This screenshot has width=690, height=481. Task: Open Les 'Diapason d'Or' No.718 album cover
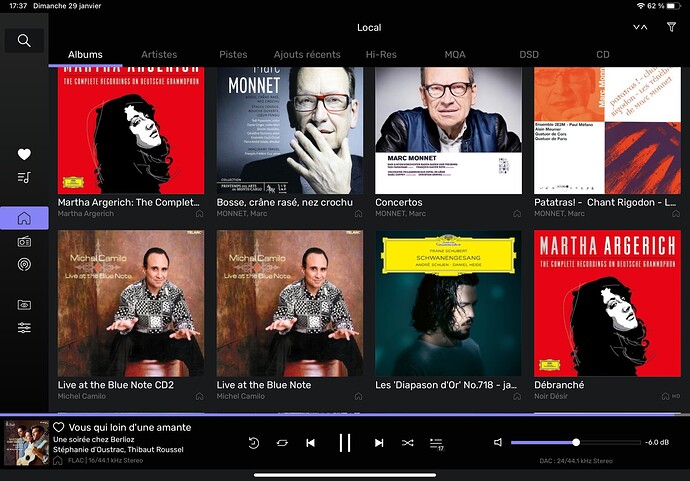(448, 303)
